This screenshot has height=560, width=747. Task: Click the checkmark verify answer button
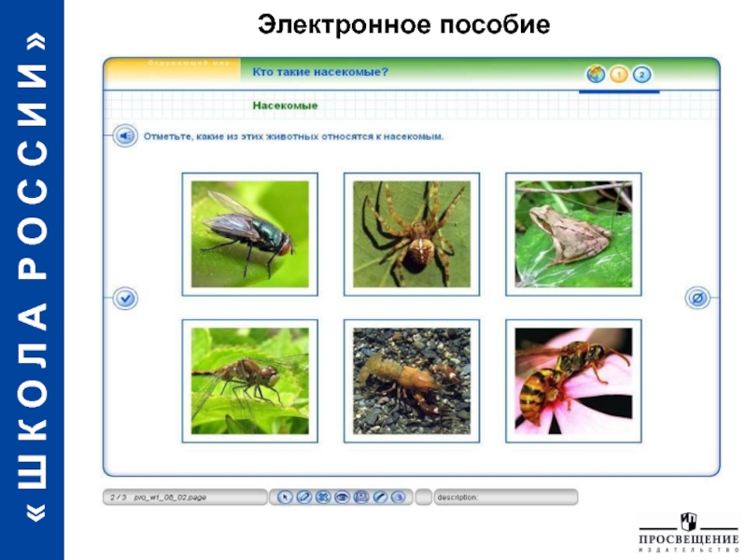[125, 299]
